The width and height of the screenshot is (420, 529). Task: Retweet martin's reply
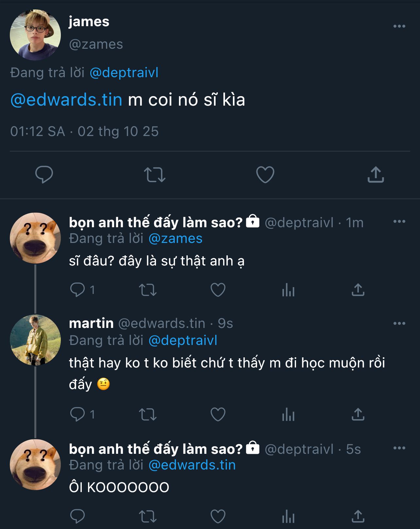tap(148, 415)
